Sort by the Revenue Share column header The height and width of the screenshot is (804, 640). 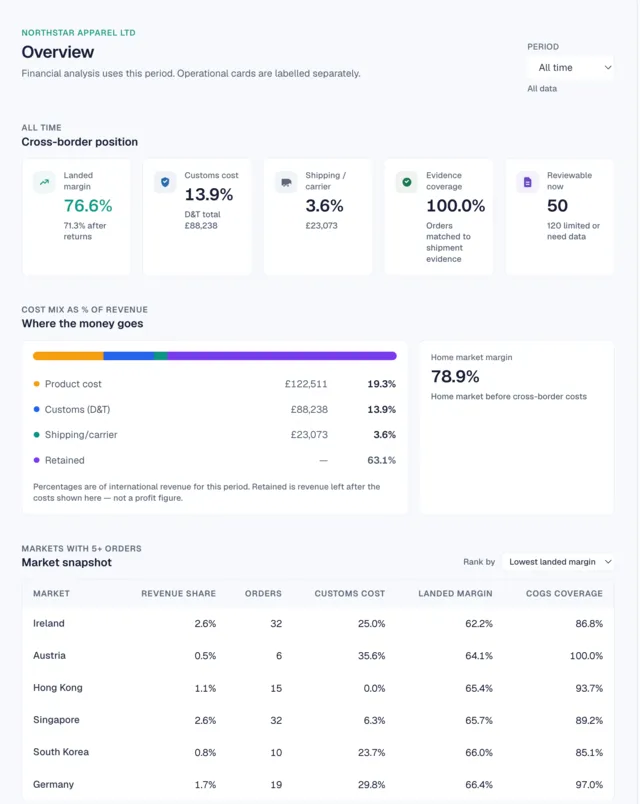click(x=178, y=593)
